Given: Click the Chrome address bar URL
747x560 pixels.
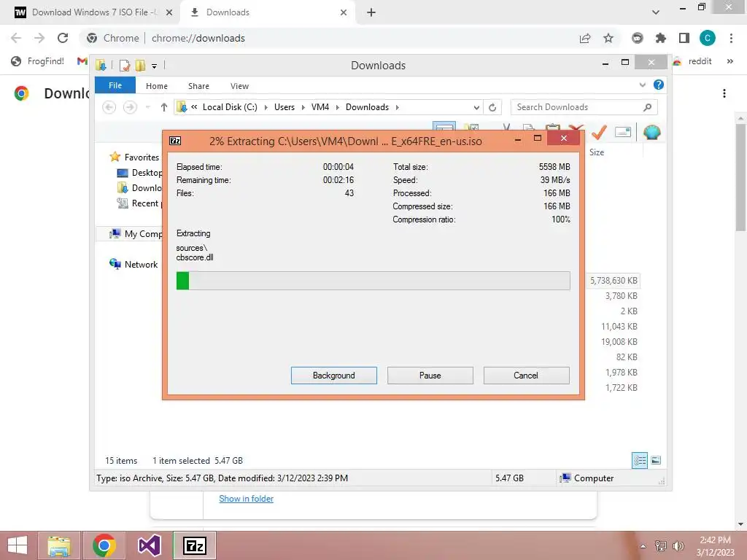Looking at the screenshot, I should [198, 38].
